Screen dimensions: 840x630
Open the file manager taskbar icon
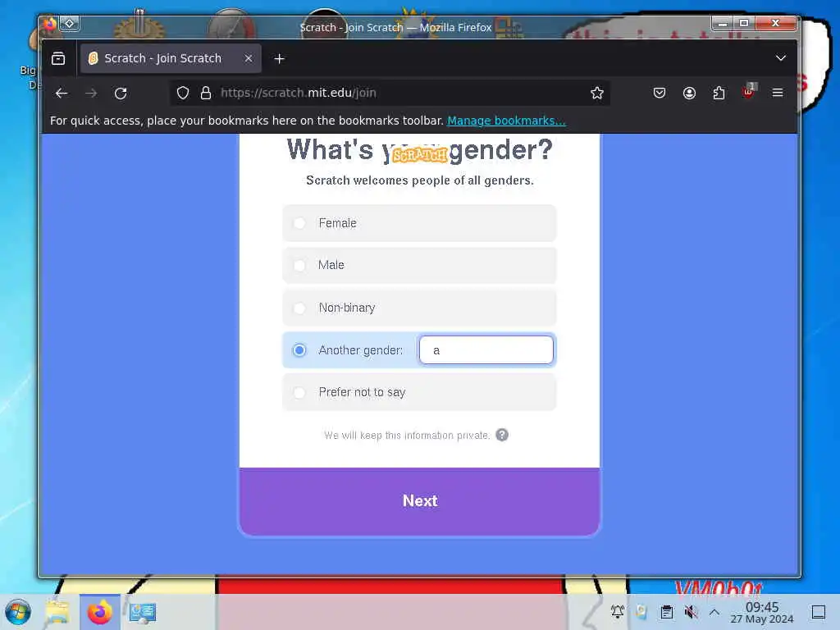[x=58, y=612]
